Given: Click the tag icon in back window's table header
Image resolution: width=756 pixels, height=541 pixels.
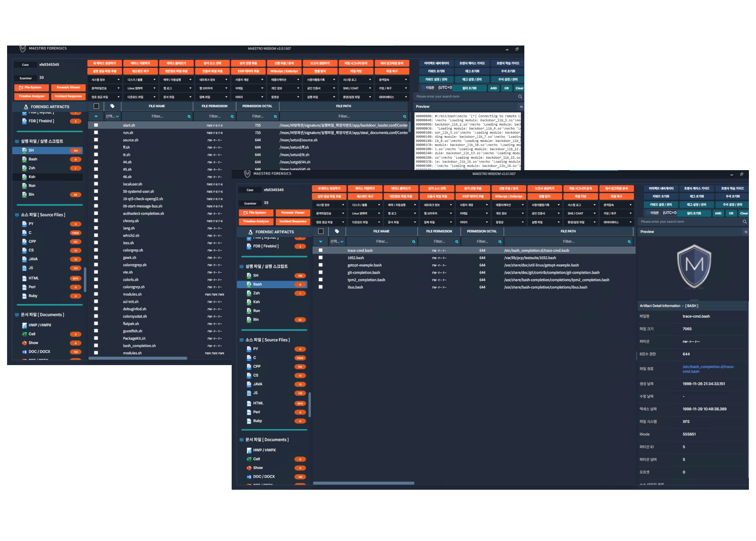Looking at the screenshot, I should [112, 106].
